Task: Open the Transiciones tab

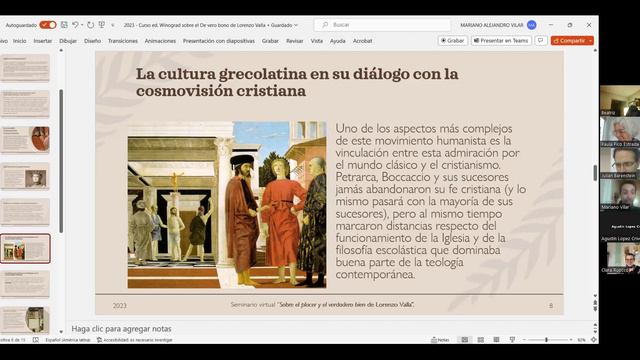Action: tap(123, 41)
